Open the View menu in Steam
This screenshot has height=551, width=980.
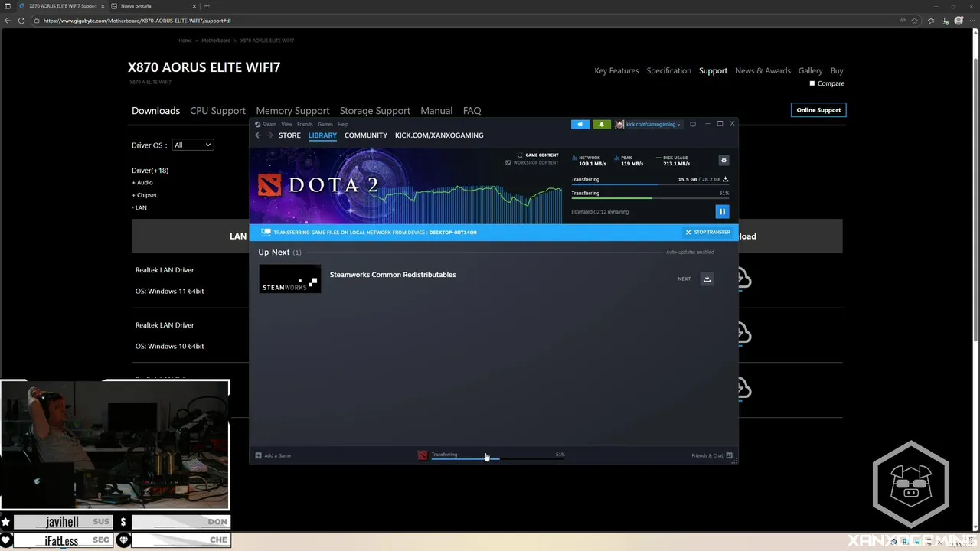click(x=286, y=124)
